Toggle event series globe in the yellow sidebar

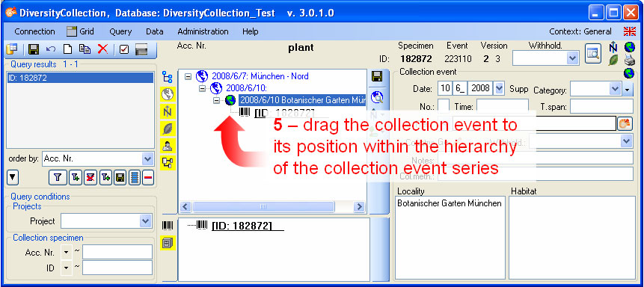(x=168, y=95)
